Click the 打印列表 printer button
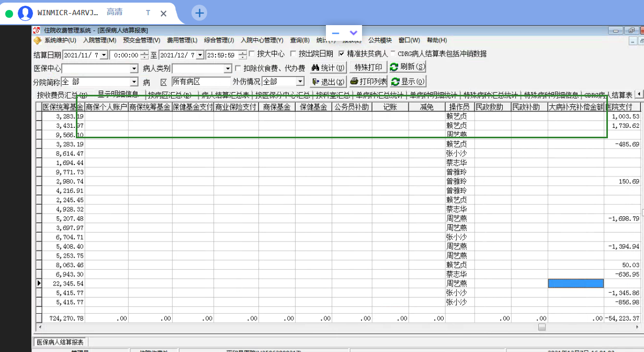Screen dimensions: 644x352 tap(368, 81)
